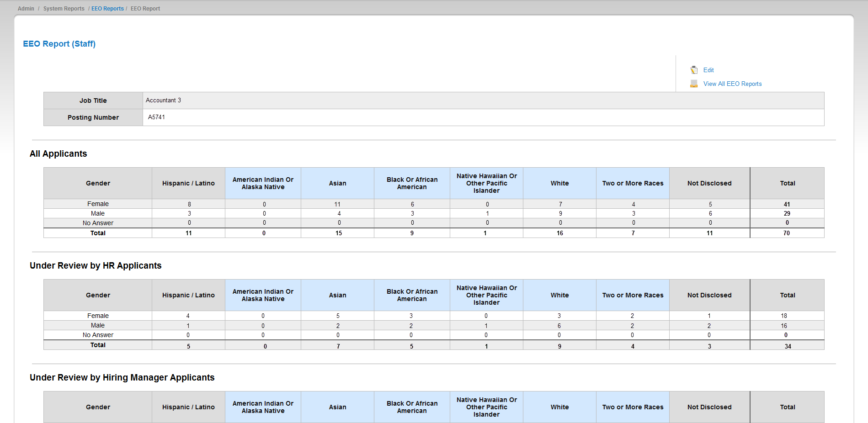Click the System Reports breadcrumb entry
The image size is (868, 423).
point(63,8)
